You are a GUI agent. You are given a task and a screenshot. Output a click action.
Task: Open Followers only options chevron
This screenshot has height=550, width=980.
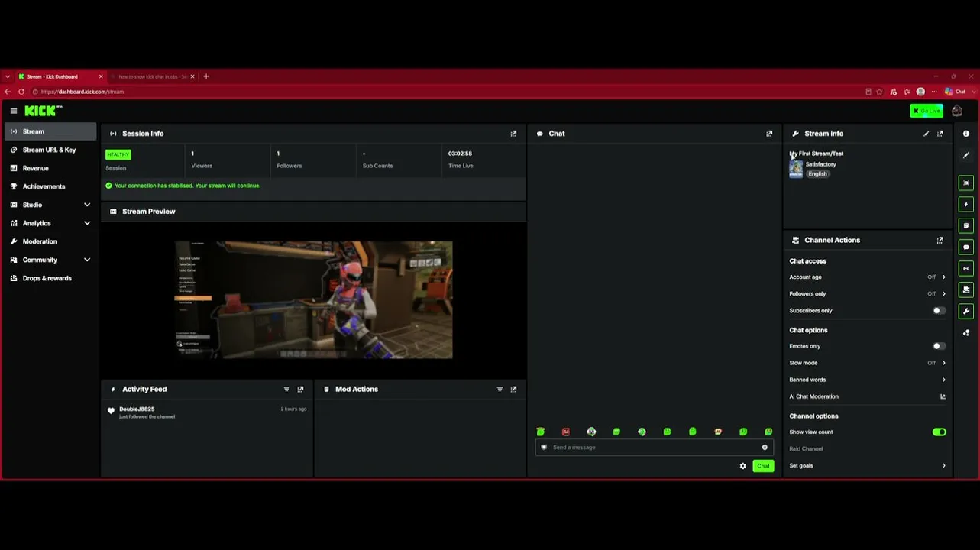[943, 294]
